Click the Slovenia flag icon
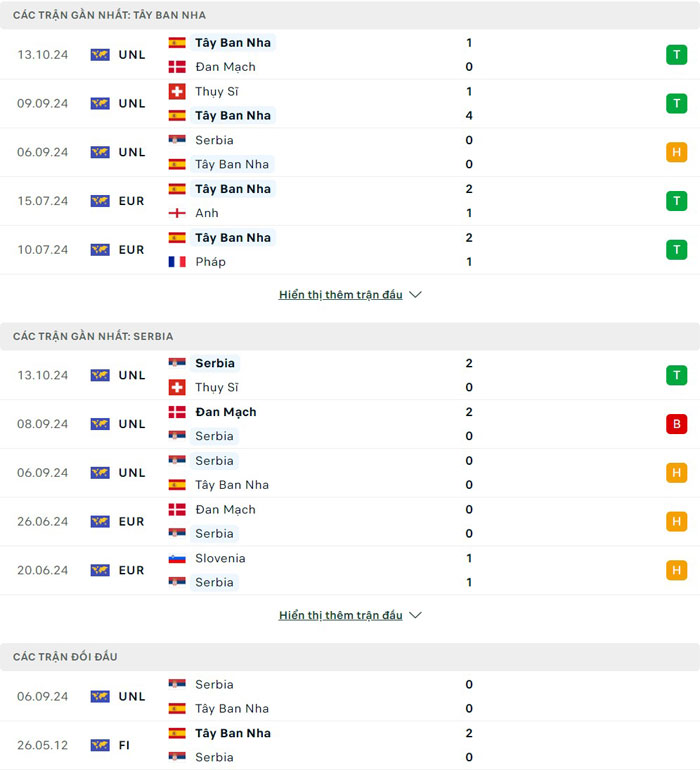700x770 pixels. (177, 558)
